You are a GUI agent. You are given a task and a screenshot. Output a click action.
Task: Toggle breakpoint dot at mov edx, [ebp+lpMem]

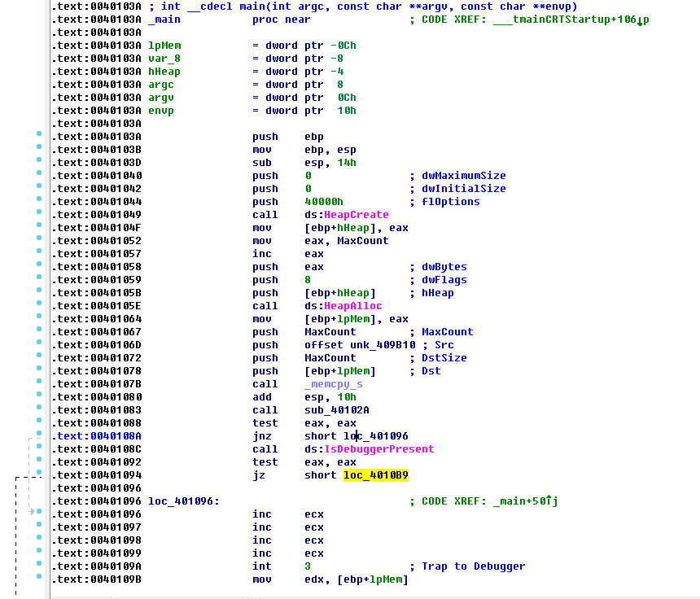(x=39, y=576)
